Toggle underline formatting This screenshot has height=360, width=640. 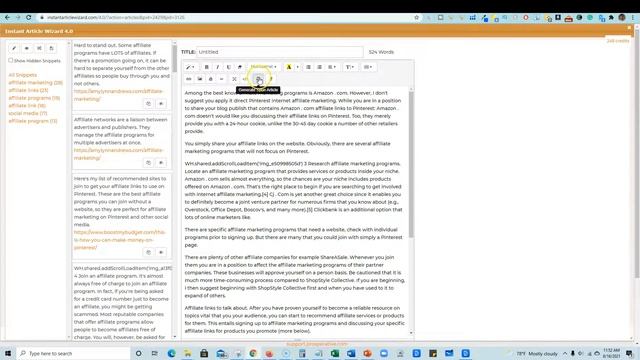pyautogui.click(x=229, y=67)
